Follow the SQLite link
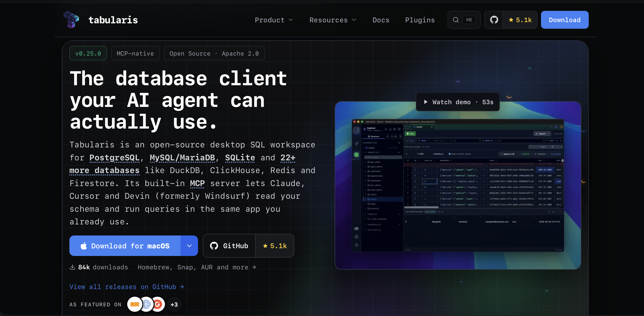Image resolution: width=644 pixels, height=316 pixels. [x=240, y=158]
